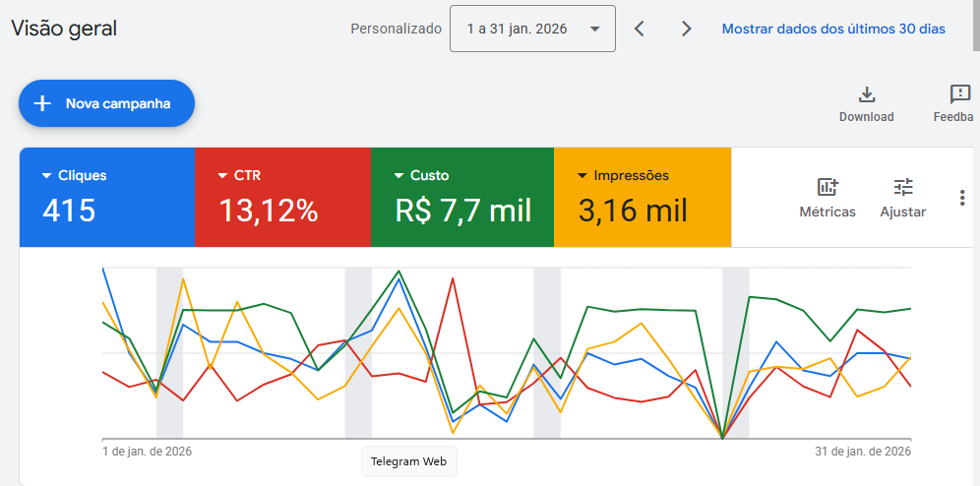Click the Download icon

tap(866, 95)
